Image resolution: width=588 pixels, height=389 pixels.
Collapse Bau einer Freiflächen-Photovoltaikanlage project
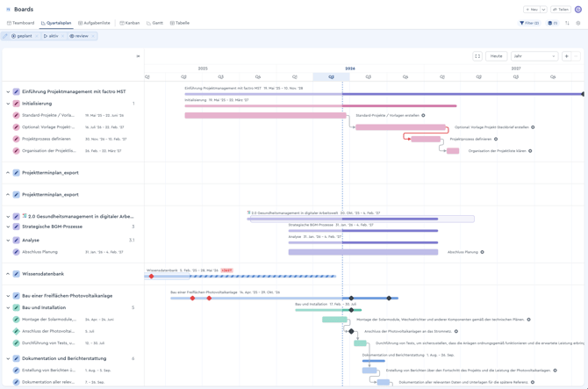coord(8,296)
